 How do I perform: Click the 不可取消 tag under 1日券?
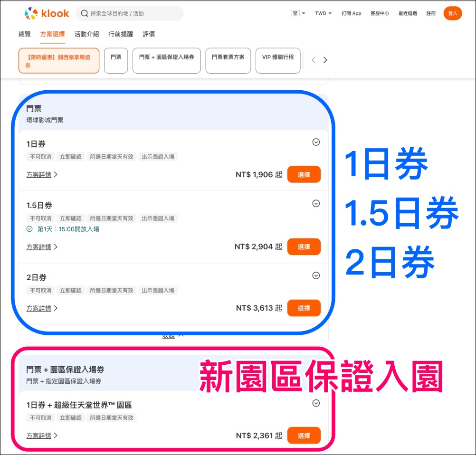(x=41, y=157)
